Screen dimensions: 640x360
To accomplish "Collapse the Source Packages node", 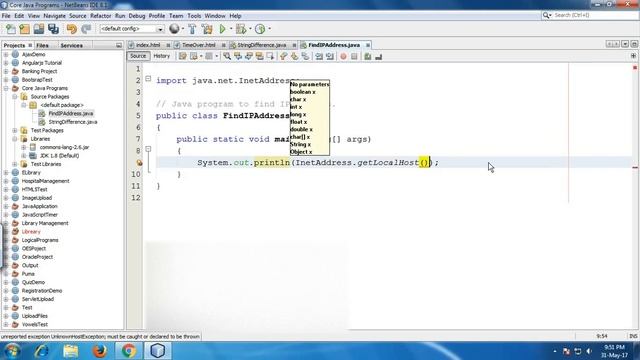I will point(15,97).
